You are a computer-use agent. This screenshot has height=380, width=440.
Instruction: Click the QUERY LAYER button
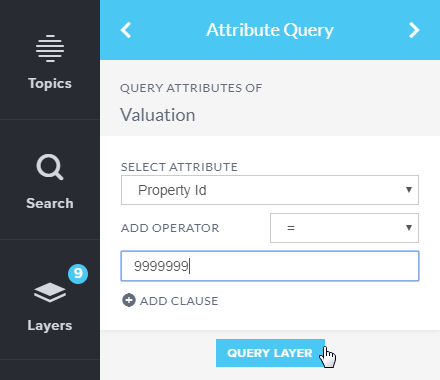(270, 353)
